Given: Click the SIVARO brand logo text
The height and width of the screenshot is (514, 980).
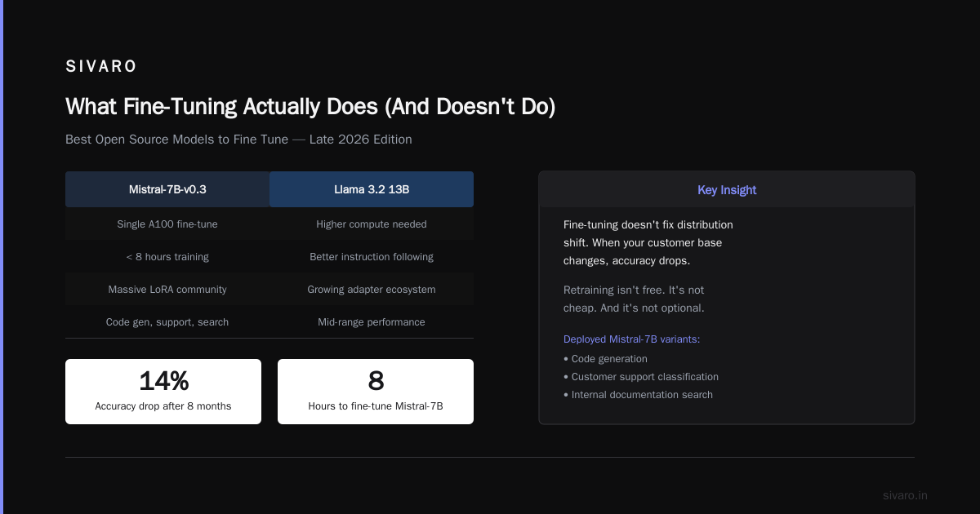Looking at the screenshot, I should click(101, 67).
